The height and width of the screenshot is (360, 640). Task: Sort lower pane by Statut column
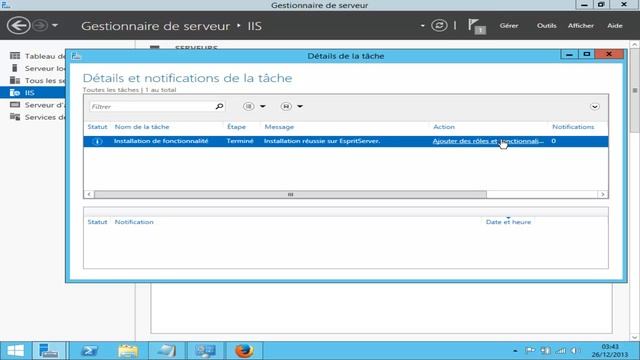97,222
